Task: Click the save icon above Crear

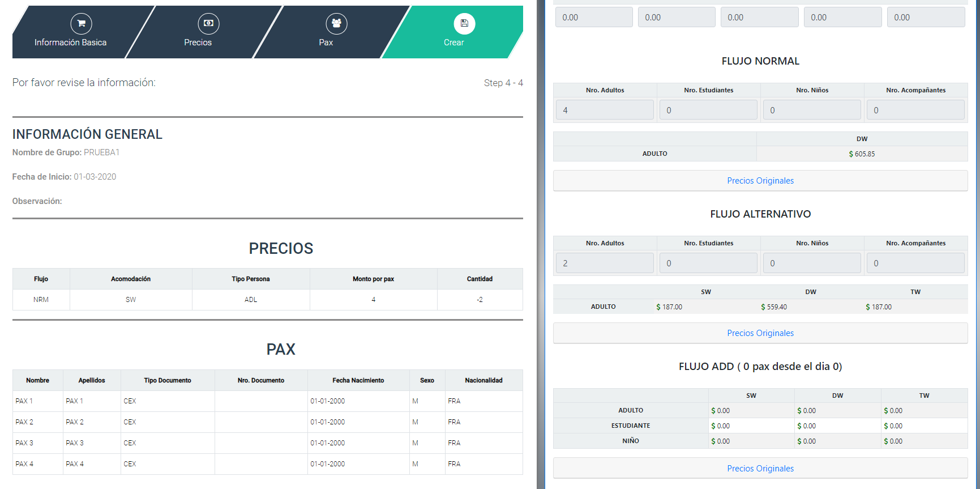Action: tap(464, 23)
